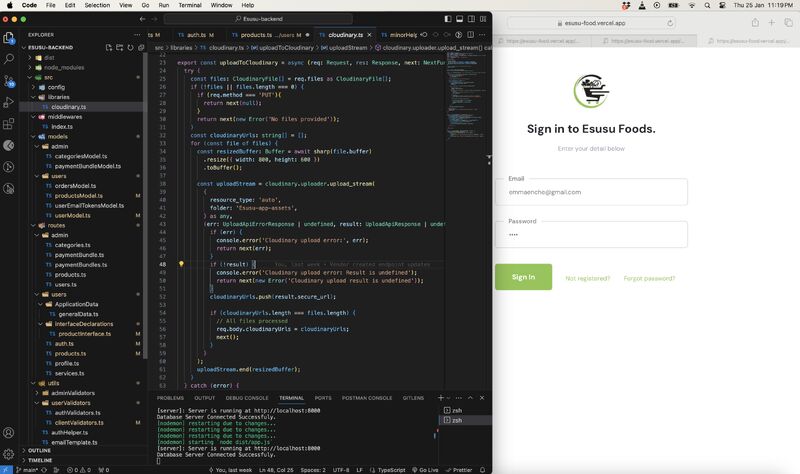Collapse all folders in the Explorer

[141, 47]
